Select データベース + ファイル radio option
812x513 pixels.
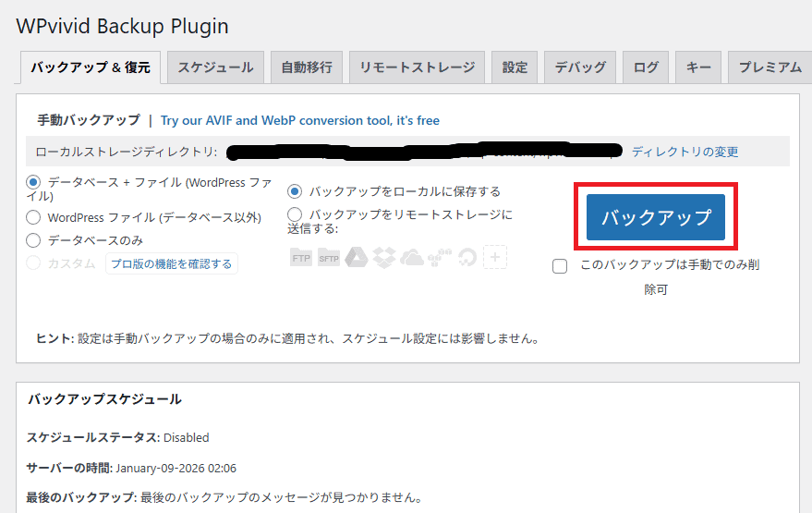point(33,182)
